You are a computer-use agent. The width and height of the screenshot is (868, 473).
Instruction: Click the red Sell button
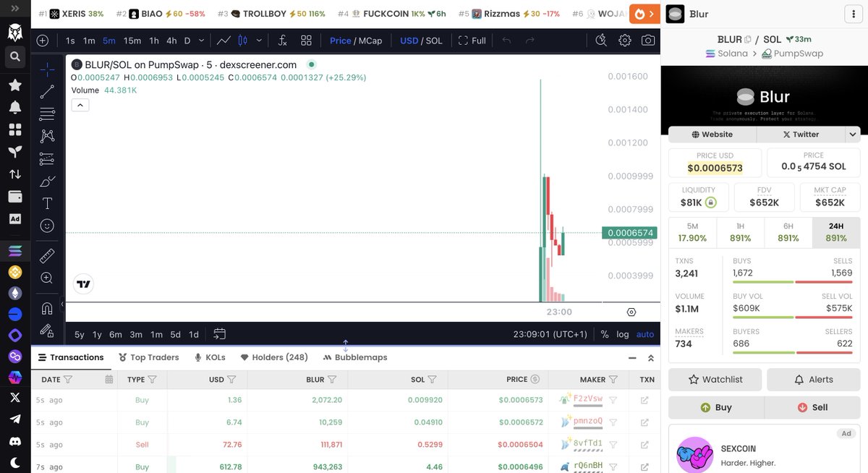coord(812,407)
